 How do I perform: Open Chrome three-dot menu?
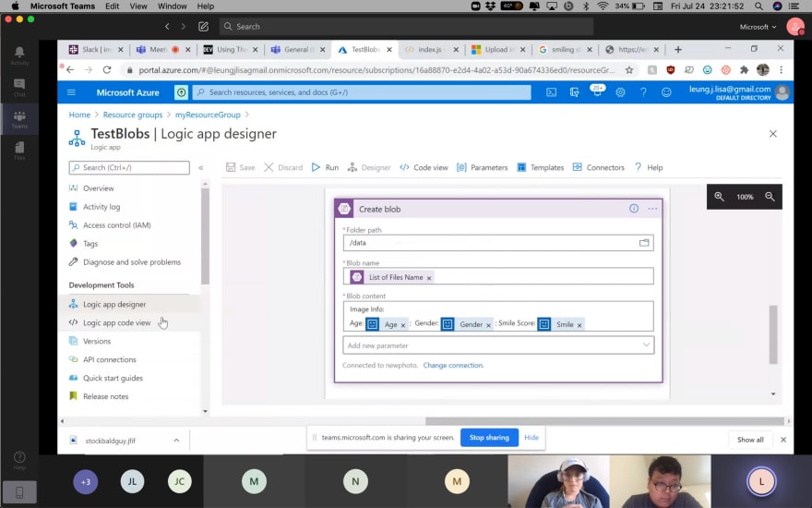pos(781,69)
